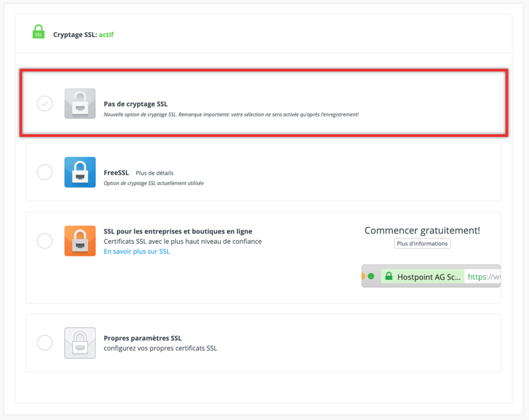Click configurez vos propres certificats SSL description
The height and width of the screenshot is (420, 529).
(x=160, y=348)
